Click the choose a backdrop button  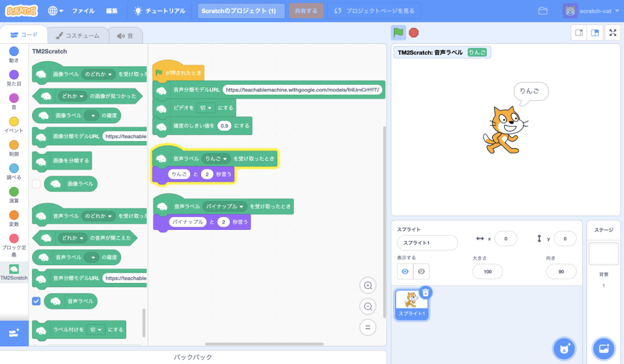[604, 349]
